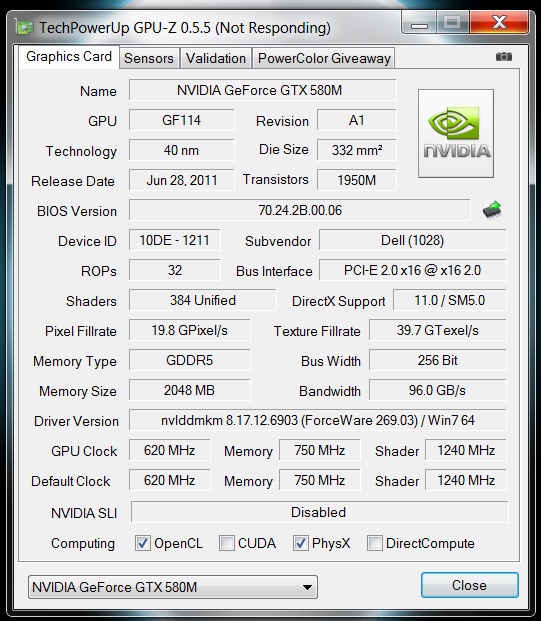Open the Validation tab

pos(216,58)
